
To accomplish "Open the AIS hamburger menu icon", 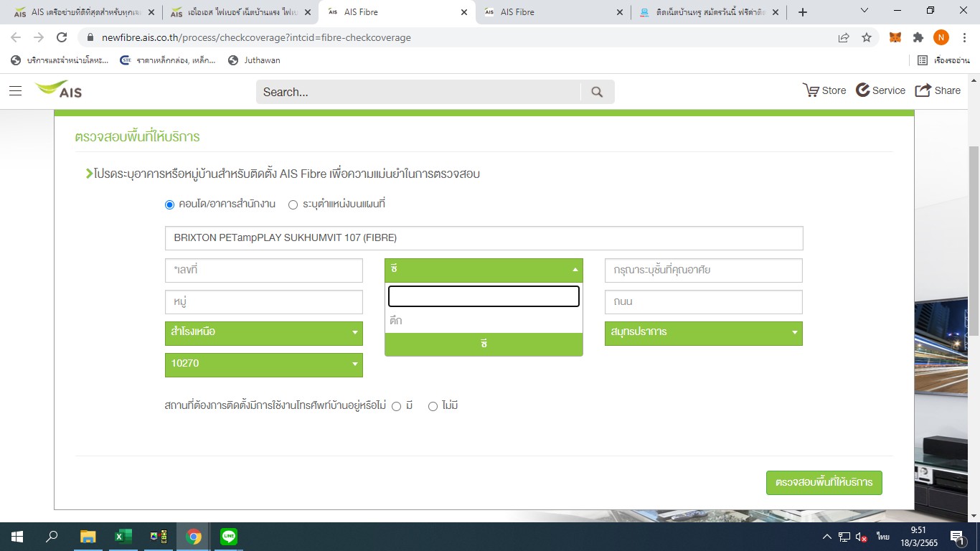I will click(16, 90).
